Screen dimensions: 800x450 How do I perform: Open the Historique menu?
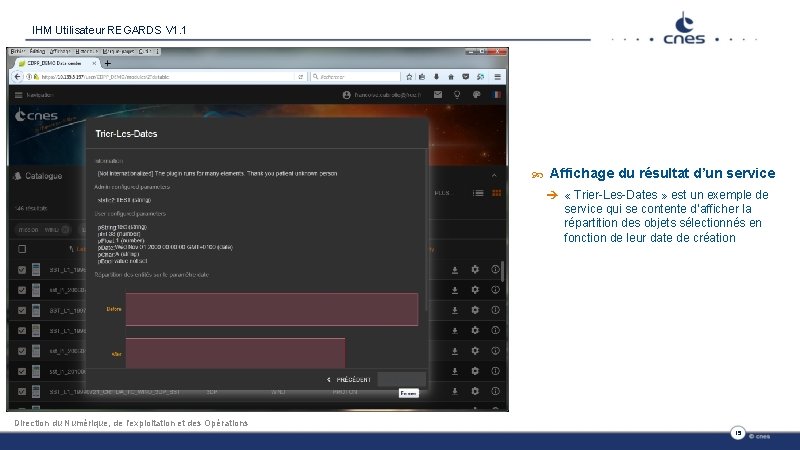[87, 52]
